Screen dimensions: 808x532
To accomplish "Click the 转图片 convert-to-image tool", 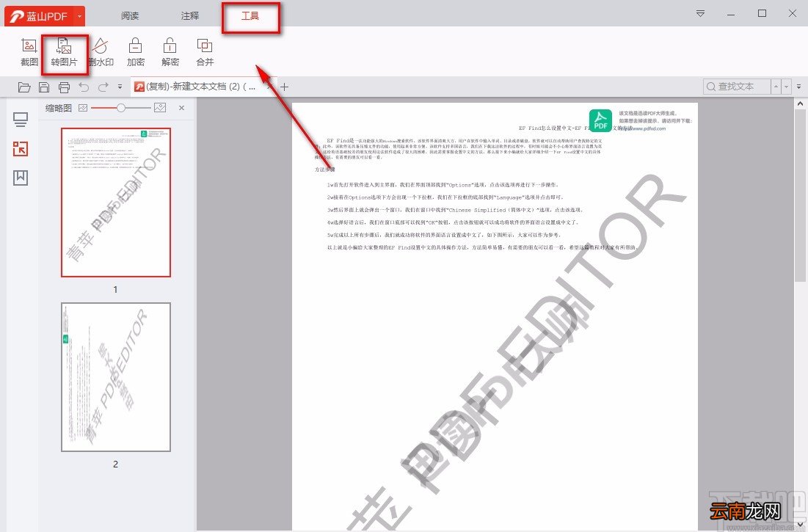I will coord(64,53).
